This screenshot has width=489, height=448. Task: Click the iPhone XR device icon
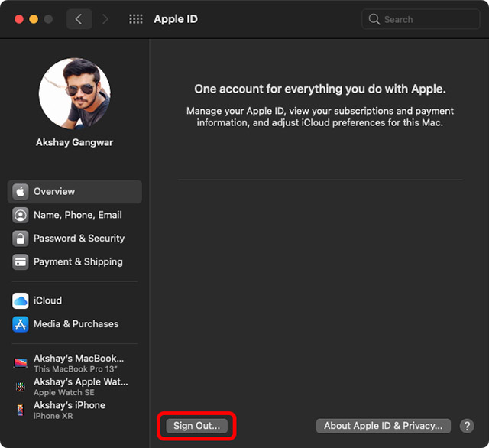click(21, 410)
